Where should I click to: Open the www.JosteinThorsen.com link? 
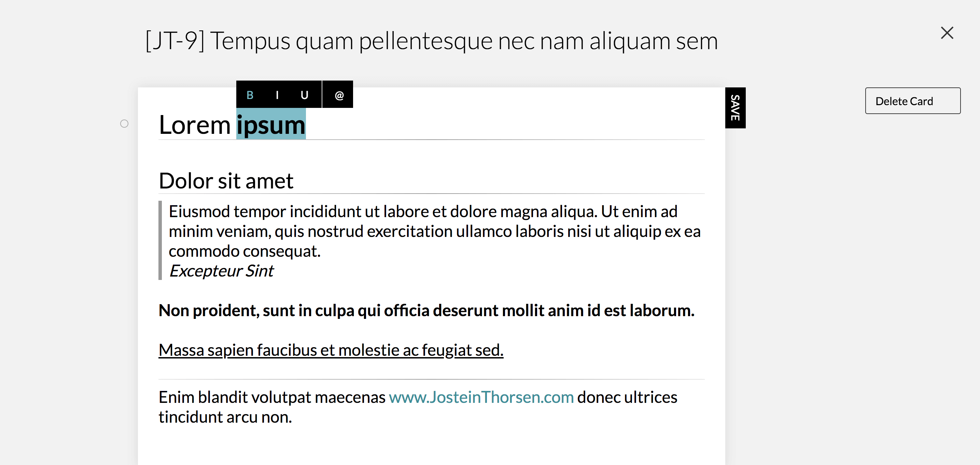click(x=481, y=397)
